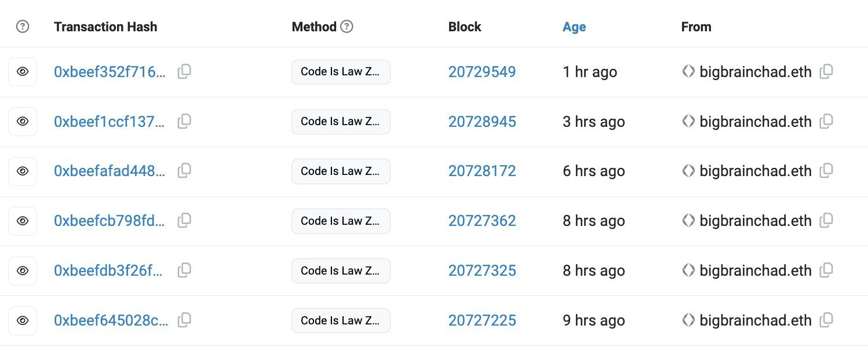Copy transaction hash 0xbeefafad448

(184, 170)
